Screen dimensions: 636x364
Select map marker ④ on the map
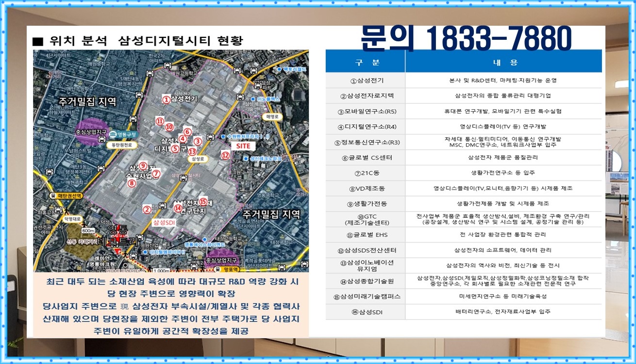[x=183, y=139]
